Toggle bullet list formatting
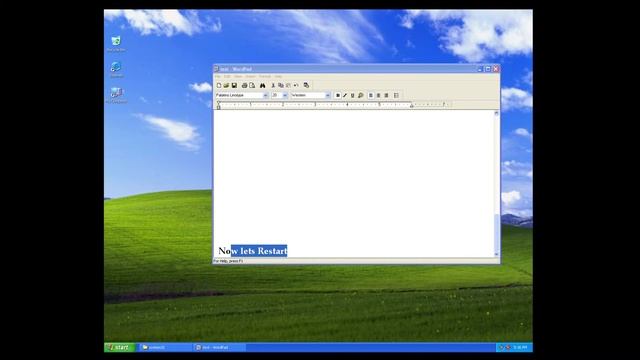This screenshot has height=360, width=640. (396, 95)
